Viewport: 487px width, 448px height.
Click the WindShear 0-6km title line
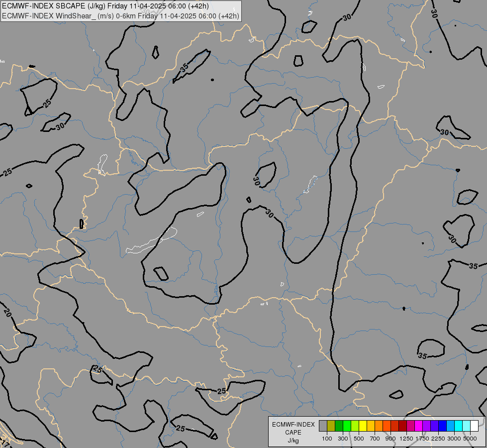click(120, 16)
